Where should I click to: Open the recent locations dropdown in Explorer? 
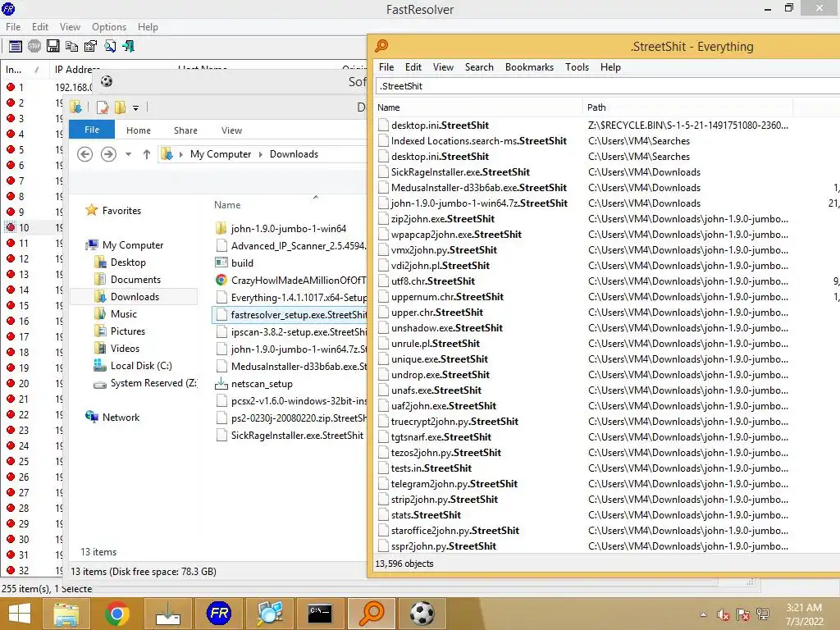click(128, 154)
